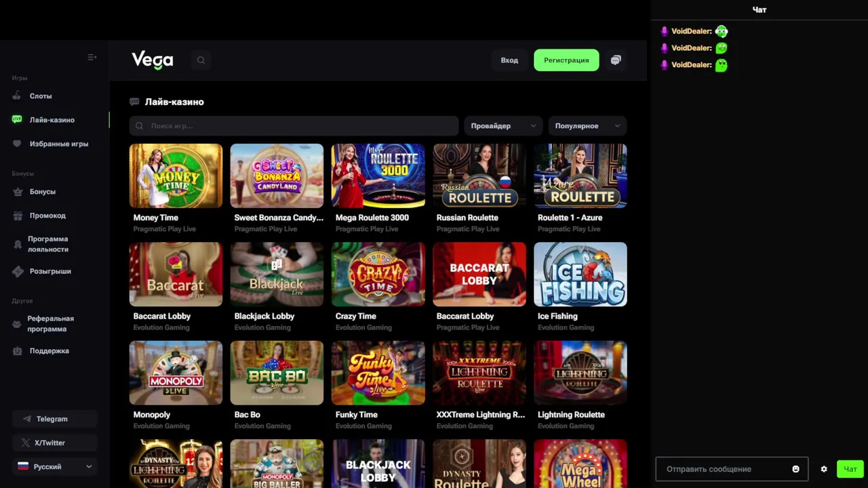Open Funky Time game thumbnail
The image size is (868, 488).
point(378,373)
